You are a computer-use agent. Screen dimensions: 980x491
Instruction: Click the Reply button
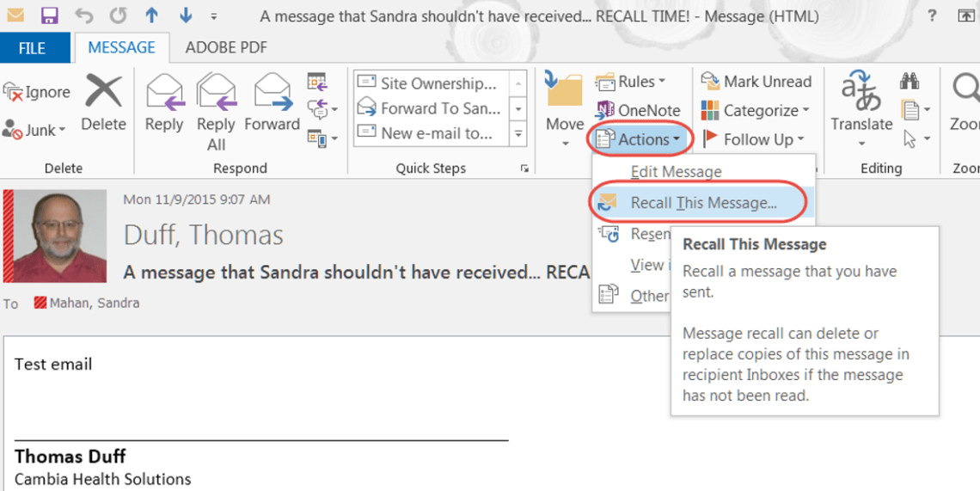164,103
